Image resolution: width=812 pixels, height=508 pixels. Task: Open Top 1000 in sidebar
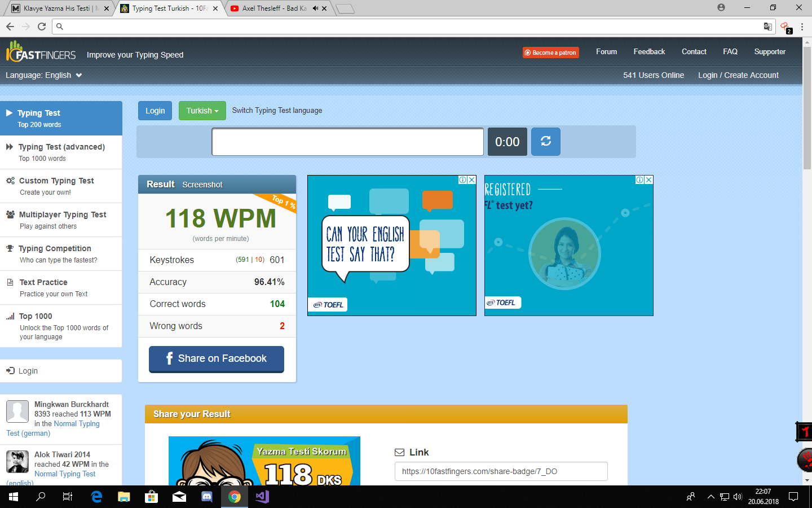click(x=61, y=326)
